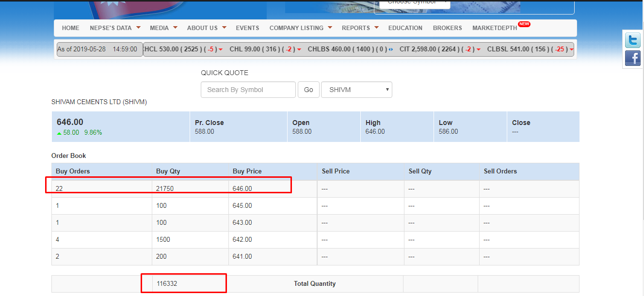This screenshot has height=296, width=644.
Task: Click the red down arrow after CLBSL ticker
Action: click(x=572, y=49)
